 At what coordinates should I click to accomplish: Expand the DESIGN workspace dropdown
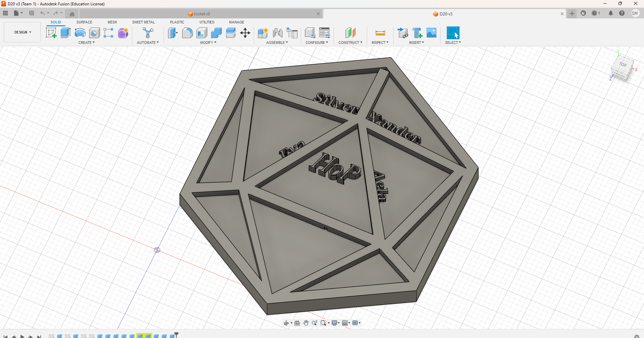click(x=22, y=32)
